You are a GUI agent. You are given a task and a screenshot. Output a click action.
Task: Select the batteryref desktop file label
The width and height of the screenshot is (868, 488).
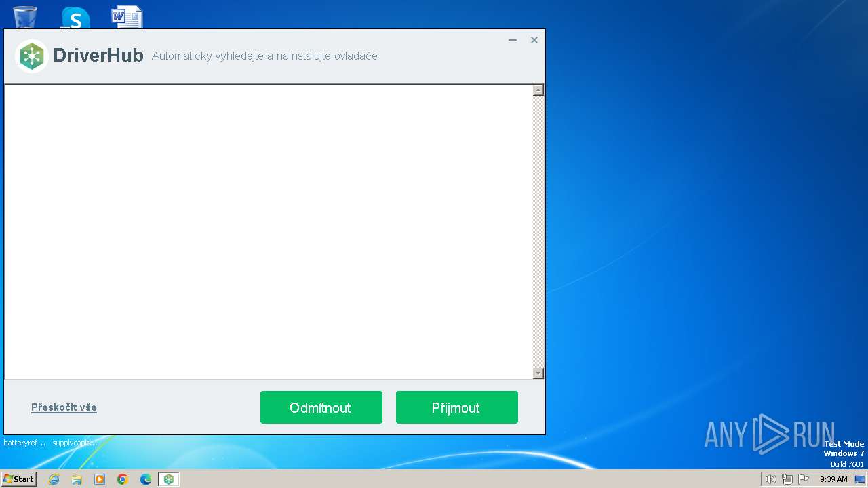[24, 443]
